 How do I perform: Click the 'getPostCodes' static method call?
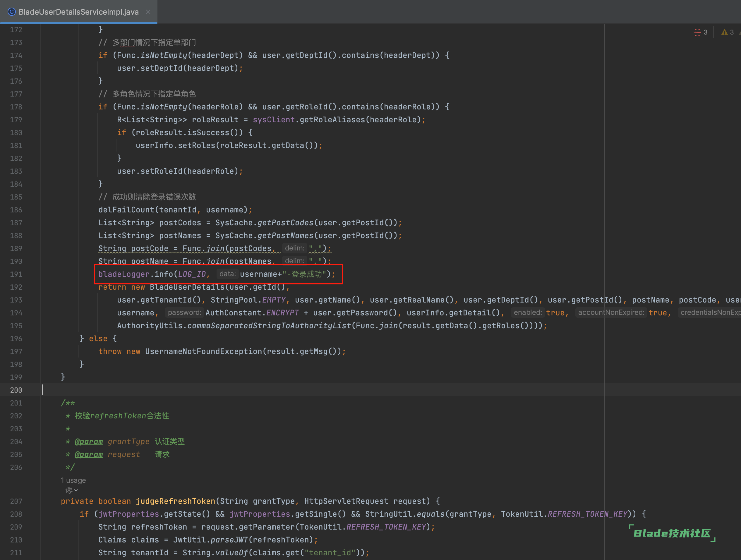285,223
